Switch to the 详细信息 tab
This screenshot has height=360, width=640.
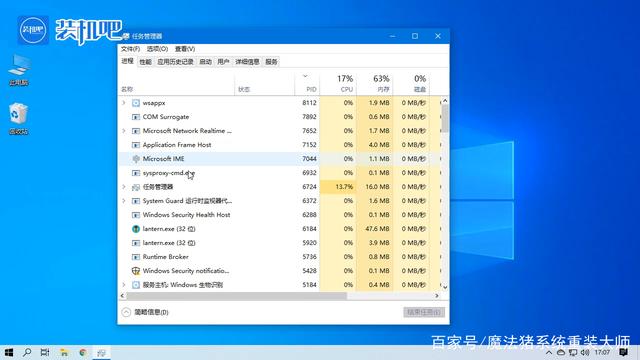click(x=247, y=62)
